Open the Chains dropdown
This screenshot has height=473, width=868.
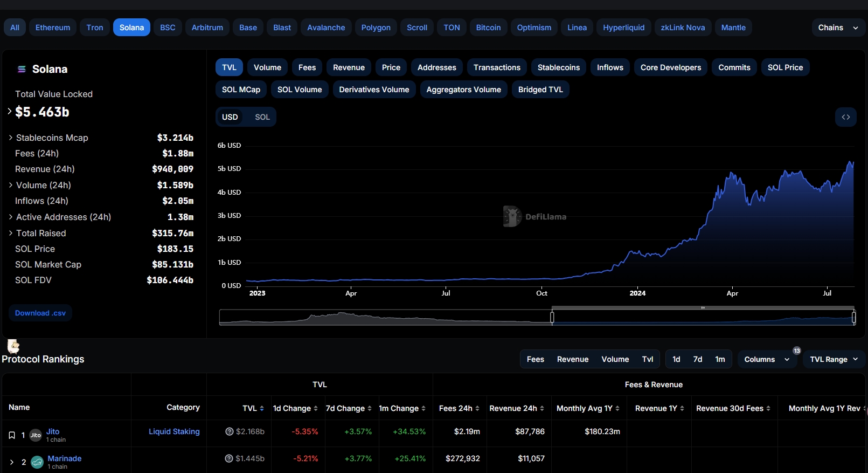click(838, 28)
